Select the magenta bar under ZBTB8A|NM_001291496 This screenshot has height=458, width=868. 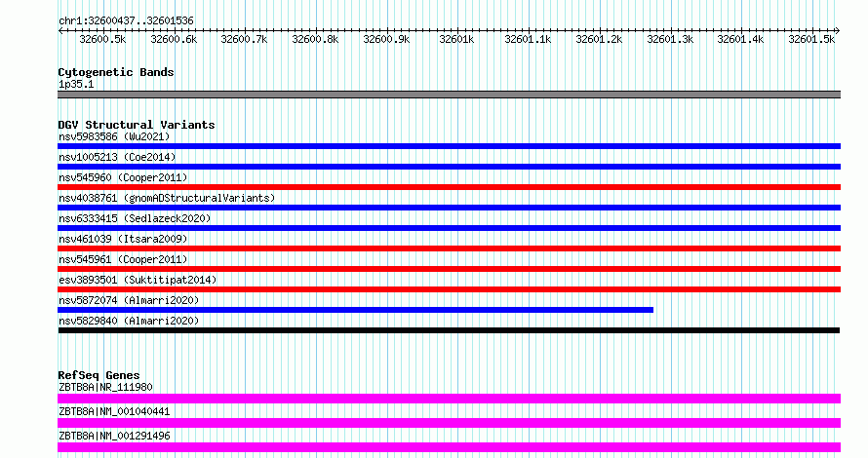(x=449, y=447)
